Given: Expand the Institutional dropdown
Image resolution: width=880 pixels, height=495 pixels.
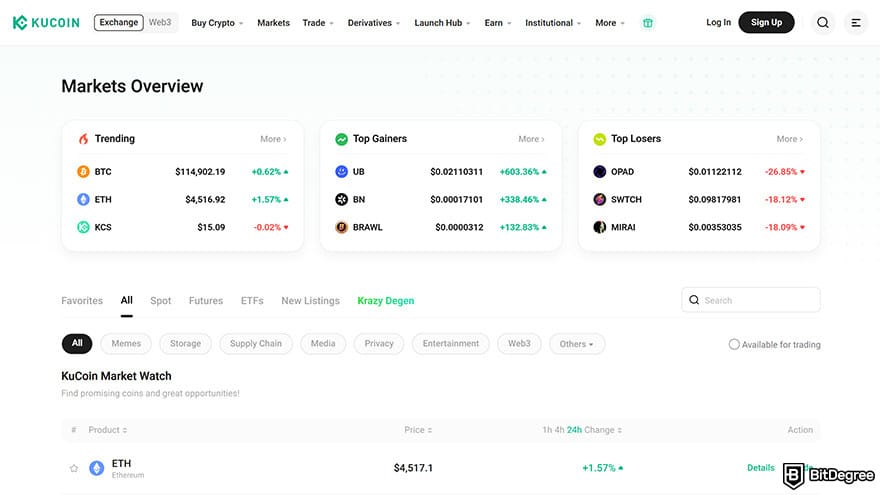Looking at the screenshot, I should [x=553, y=23].
